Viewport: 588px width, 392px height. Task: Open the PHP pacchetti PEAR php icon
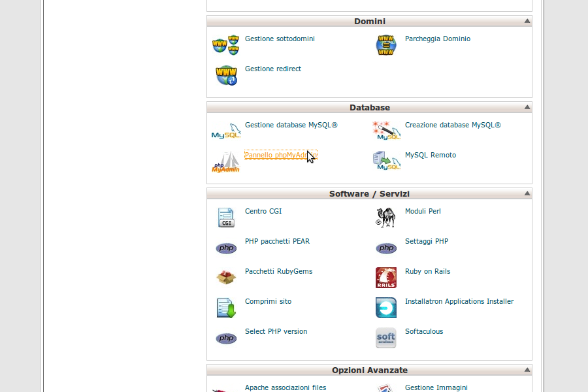tap(226, 248)
